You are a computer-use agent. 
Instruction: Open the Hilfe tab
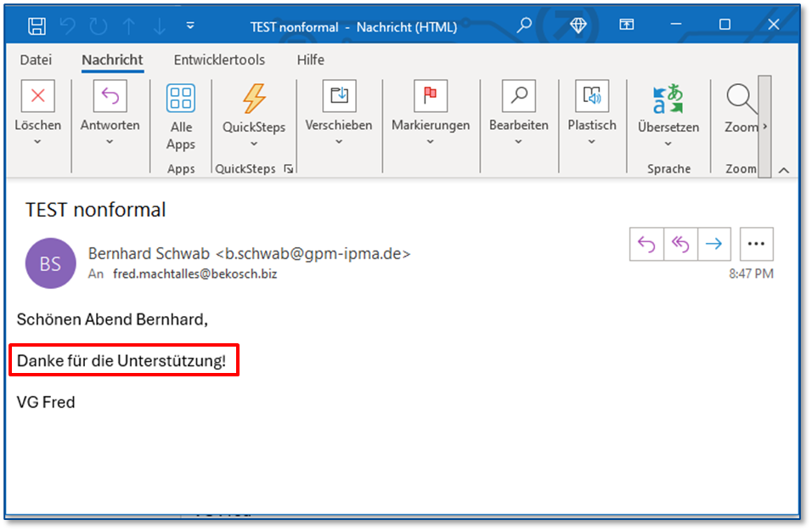[311, 60]
